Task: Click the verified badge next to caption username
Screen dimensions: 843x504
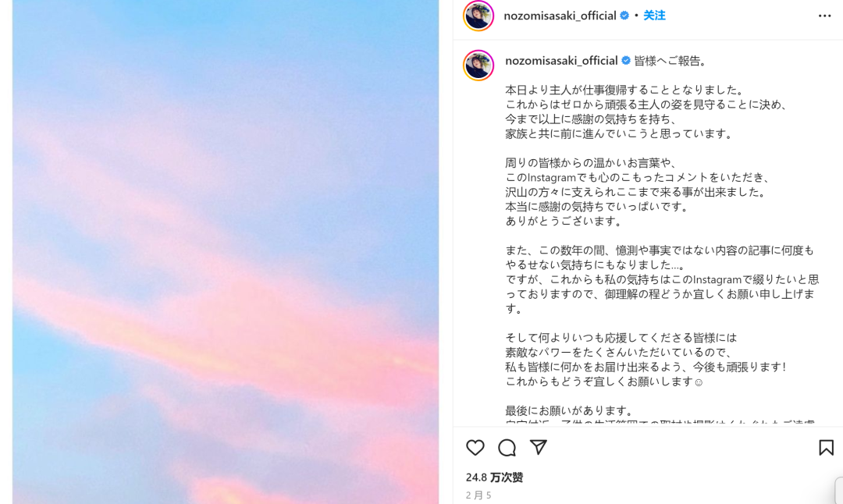Action: point(626,61)
